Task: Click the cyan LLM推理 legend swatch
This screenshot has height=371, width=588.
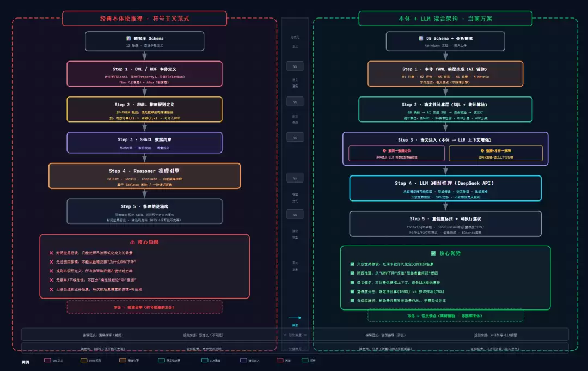Action: [205, 360]
